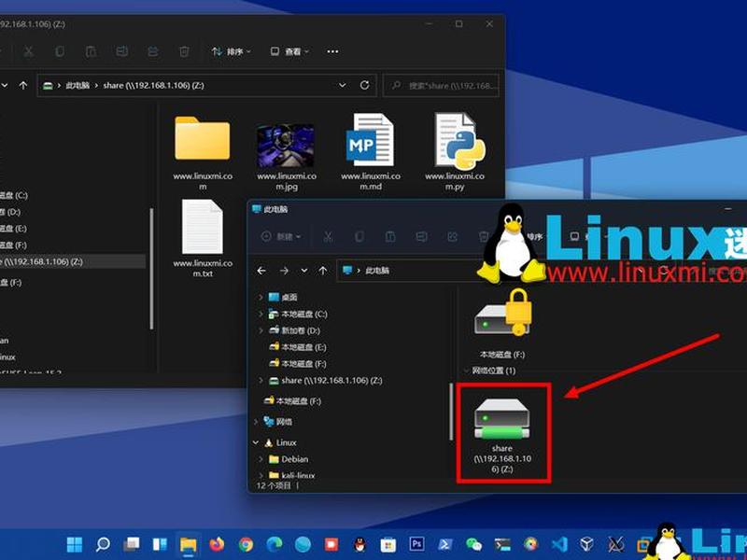Click the share window sidebar scrollbar

[x=151, y=269]
